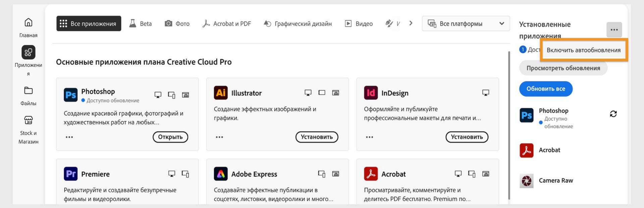Open the Photoshop card more options dots
Screen dimensions: 644x208
tap(69, 137)
